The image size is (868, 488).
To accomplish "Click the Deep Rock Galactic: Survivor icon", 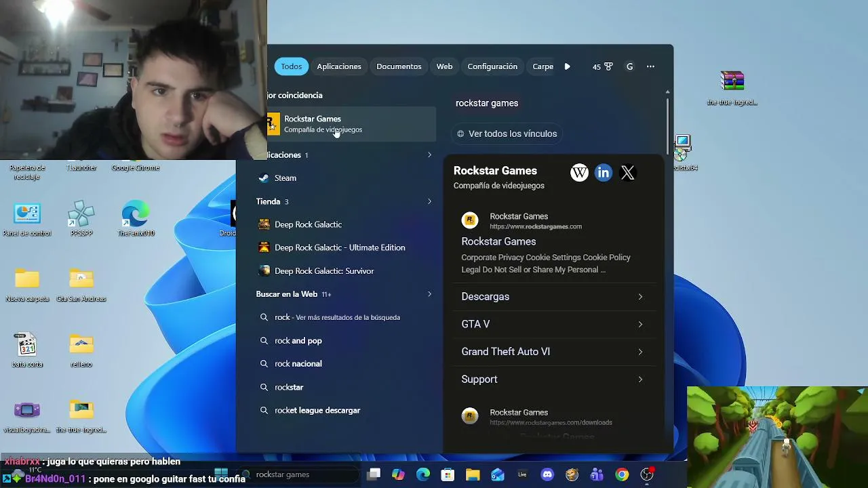I will [264, 271].
